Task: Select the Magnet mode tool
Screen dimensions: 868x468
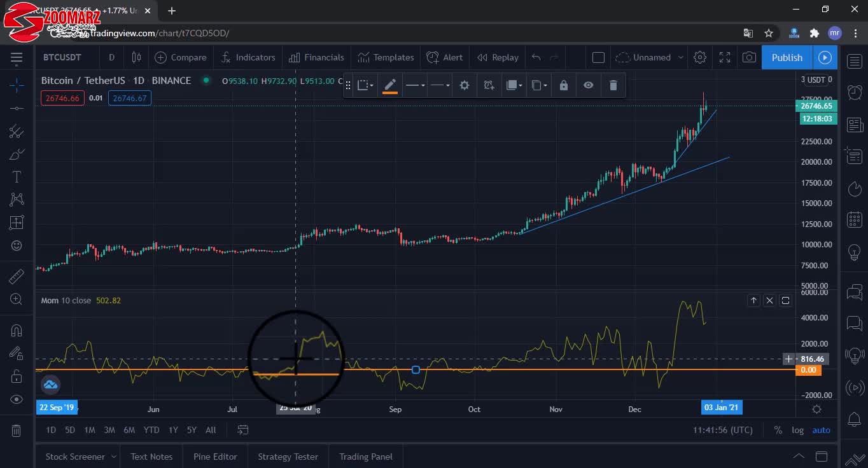Action: pyautogui.click(x=17, y=330)
